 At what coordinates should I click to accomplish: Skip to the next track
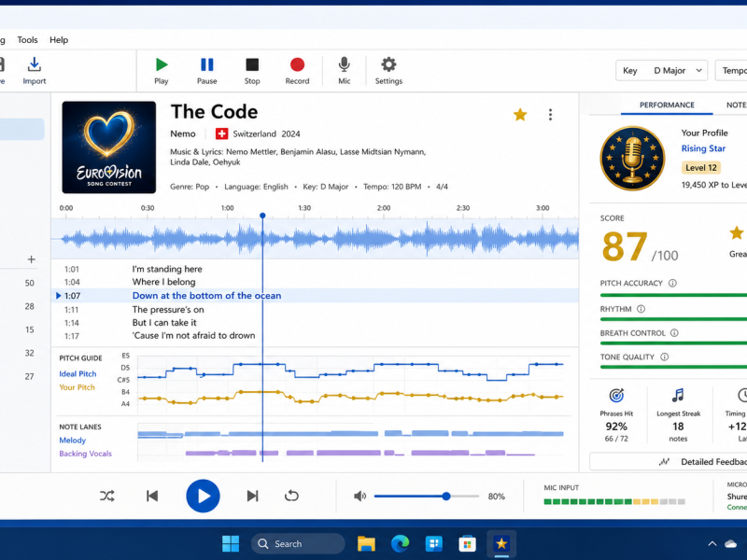(x=252, y=496)
